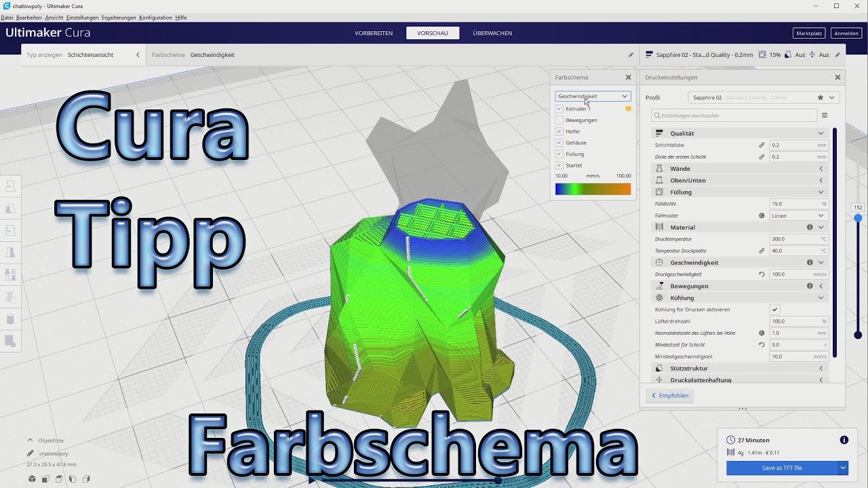The height and width of the screenshot is (488, 868).
Task: Expand the Wände settings section
Action: pyautogui.click(x=739, y=169)
